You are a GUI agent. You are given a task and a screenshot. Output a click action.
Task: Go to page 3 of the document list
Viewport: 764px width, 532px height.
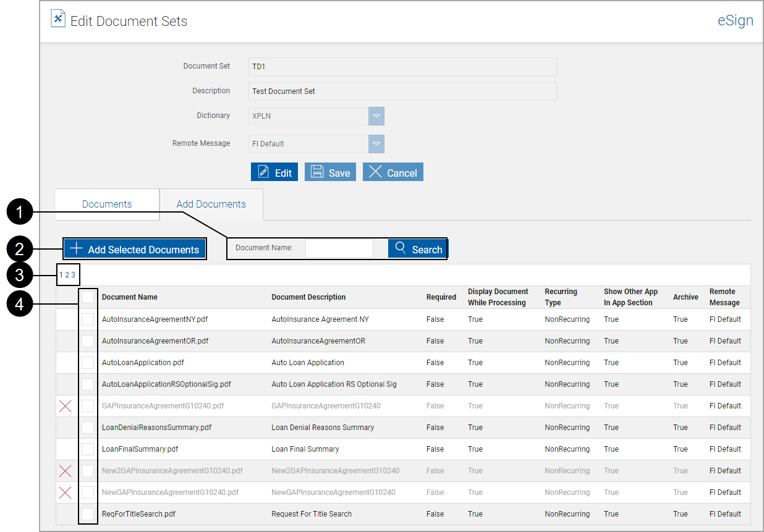[72, 274]
